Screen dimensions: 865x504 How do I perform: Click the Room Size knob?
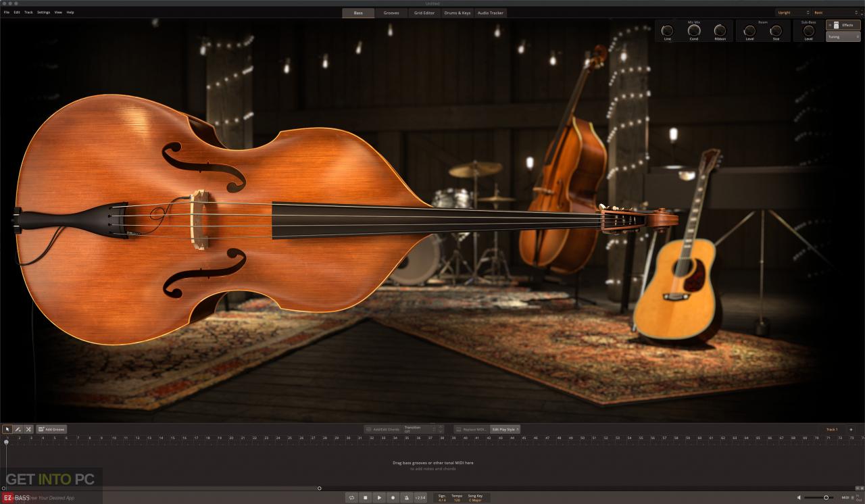point(776,30)
